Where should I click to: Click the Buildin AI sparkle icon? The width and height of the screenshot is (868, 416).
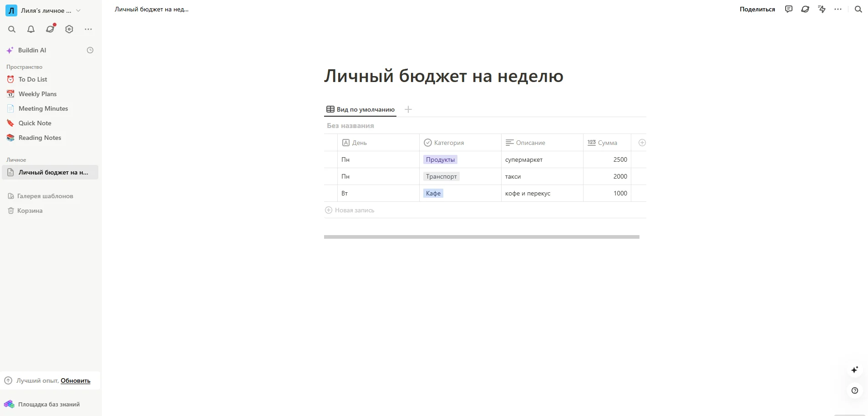tap(10, 50)
